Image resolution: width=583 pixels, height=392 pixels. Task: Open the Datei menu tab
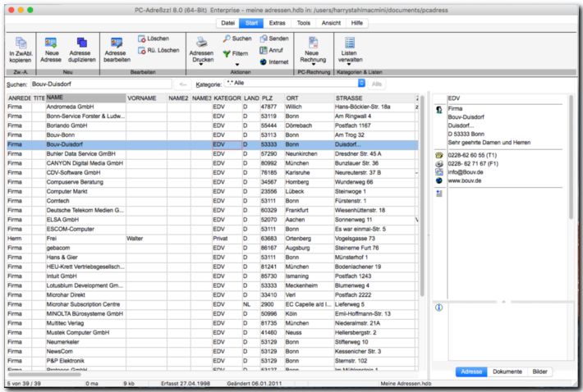227,23
